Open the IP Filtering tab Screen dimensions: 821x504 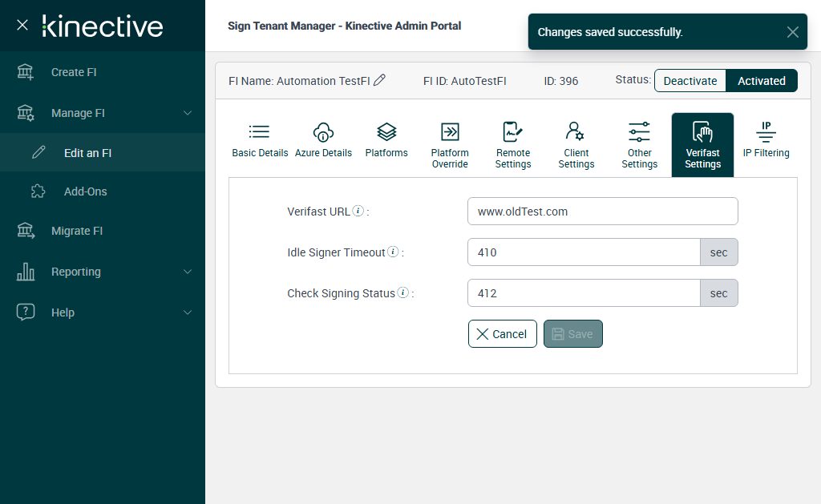(x=766, y=140)
